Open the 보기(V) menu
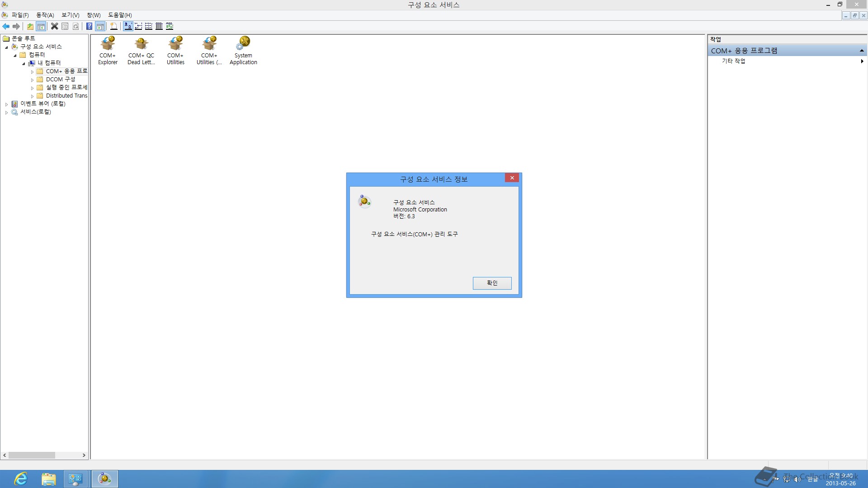 pyautogui.click(x=71, y=15)
